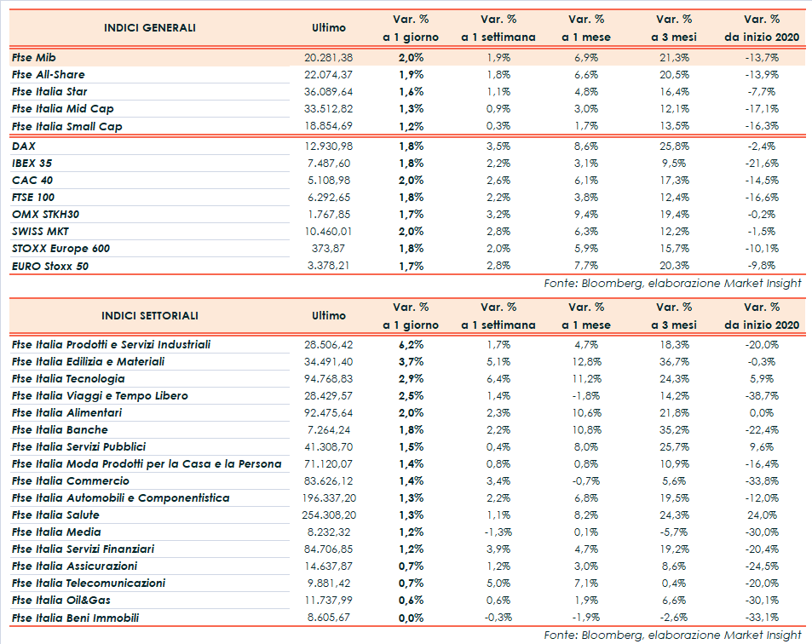
Task: Click the 'Var. % a 1 settimana' header in the sector table
Action: click(498, 315)
